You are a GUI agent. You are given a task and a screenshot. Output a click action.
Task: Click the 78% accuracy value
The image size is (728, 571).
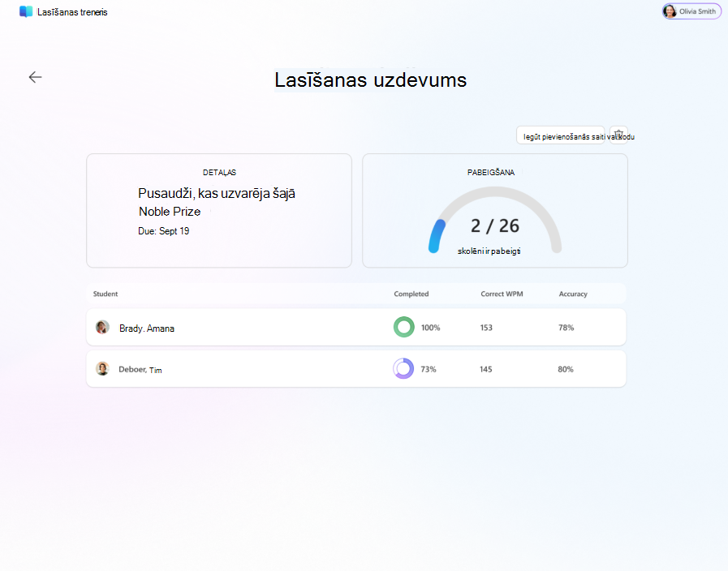(x=566, y=328)
